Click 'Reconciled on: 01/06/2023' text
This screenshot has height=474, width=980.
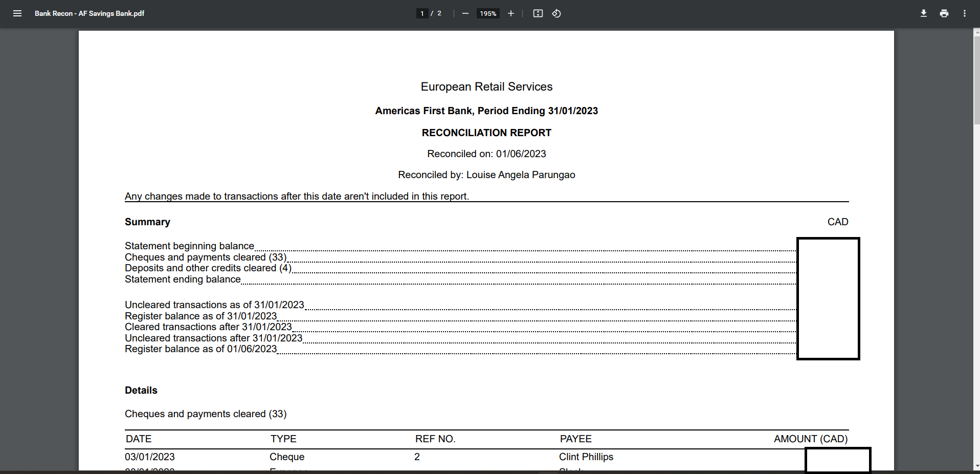pos(486,154)
